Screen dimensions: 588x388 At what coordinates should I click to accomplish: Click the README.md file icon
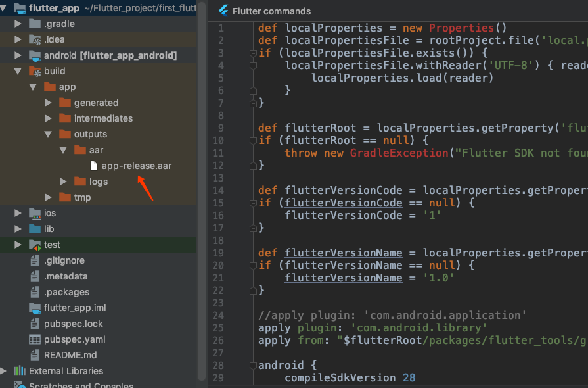pyautogui.click(x=35, y=354)
